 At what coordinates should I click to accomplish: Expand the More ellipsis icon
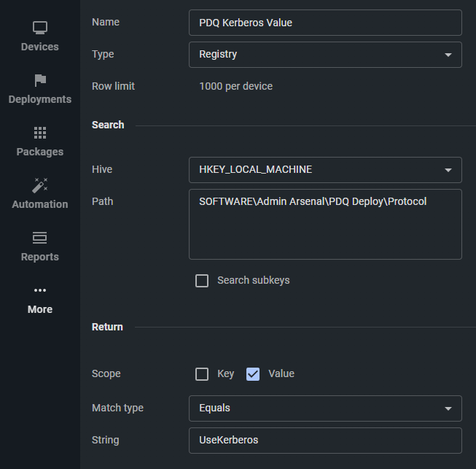coord(40,291)
